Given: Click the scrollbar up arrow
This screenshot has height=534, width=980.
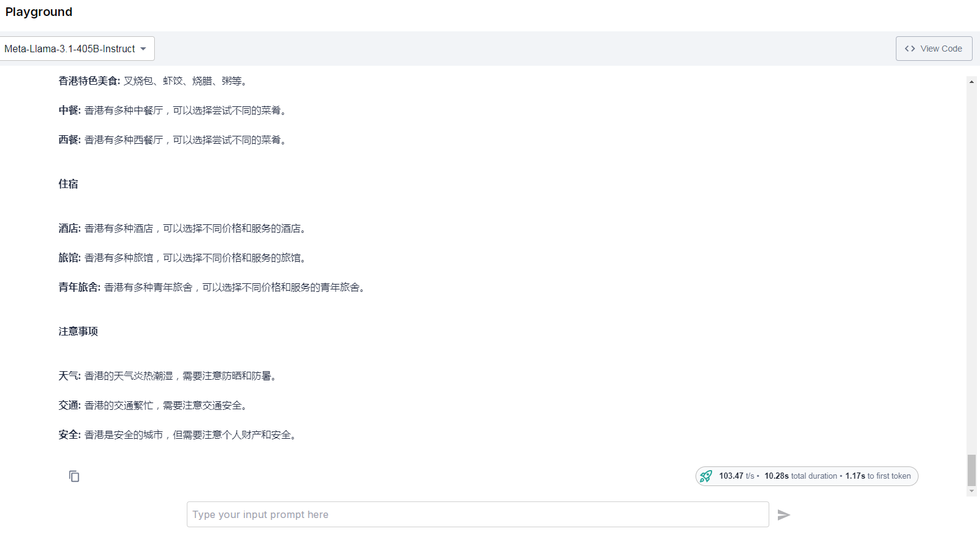Looking at the screenshot, I should pos(971,81).
